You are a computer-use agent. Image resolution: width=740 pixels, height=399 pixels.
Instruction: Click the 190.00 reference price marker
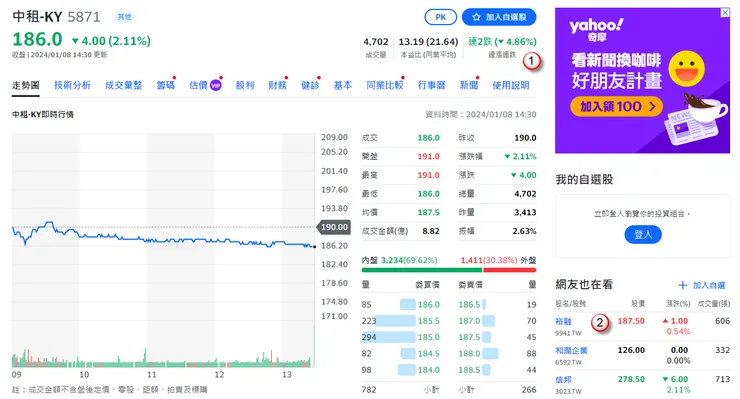(334, 227)
